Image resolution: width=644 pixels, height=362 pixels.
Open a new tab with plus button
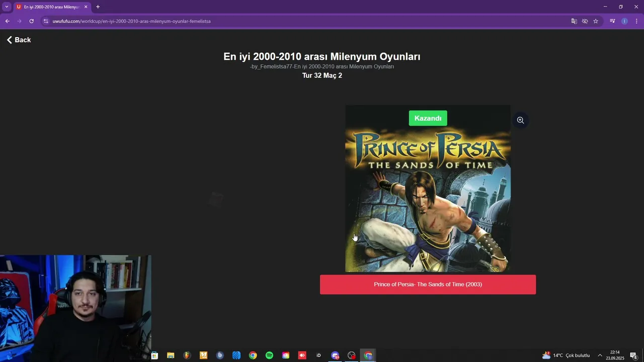98,7
